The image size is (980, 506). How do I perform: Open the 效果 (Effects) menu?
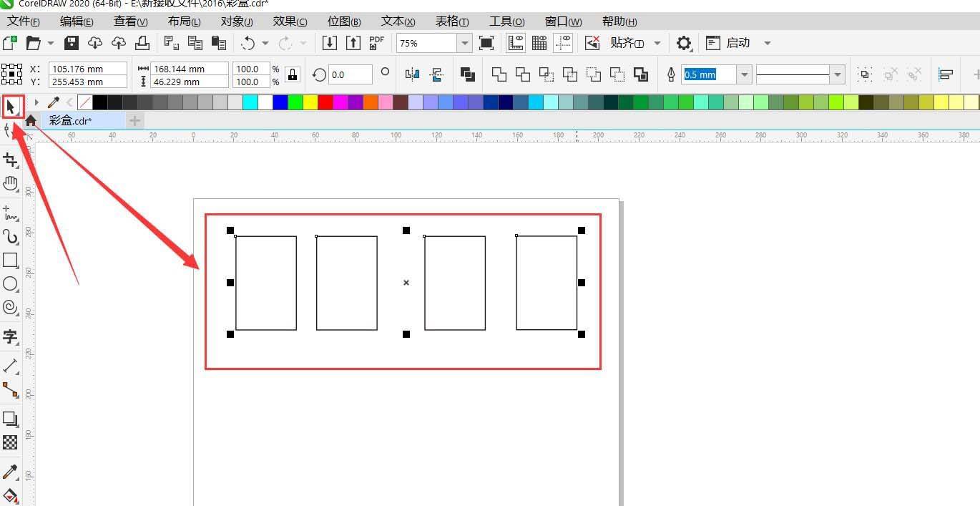pos(290,21)
